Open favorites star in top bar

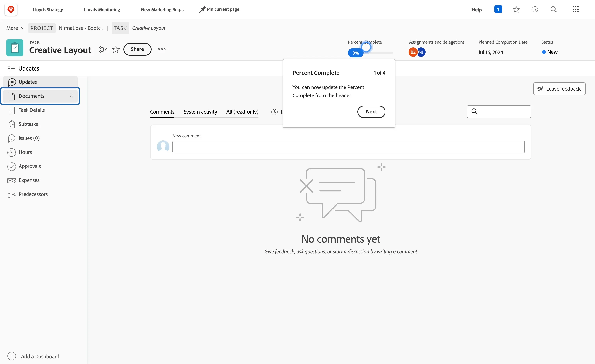point(516,9)
